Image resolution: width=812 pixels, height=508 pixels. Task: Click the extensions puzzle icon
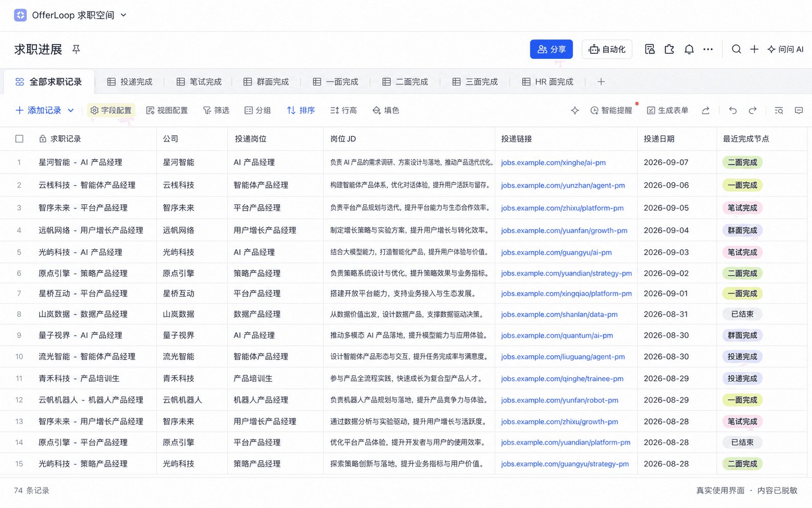[x=669, y=49]
